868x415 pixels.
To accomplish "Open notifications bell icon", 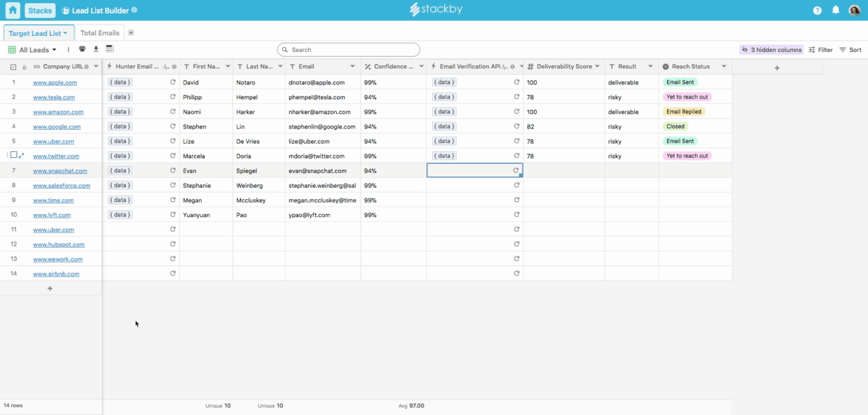I will coord(836,11).
